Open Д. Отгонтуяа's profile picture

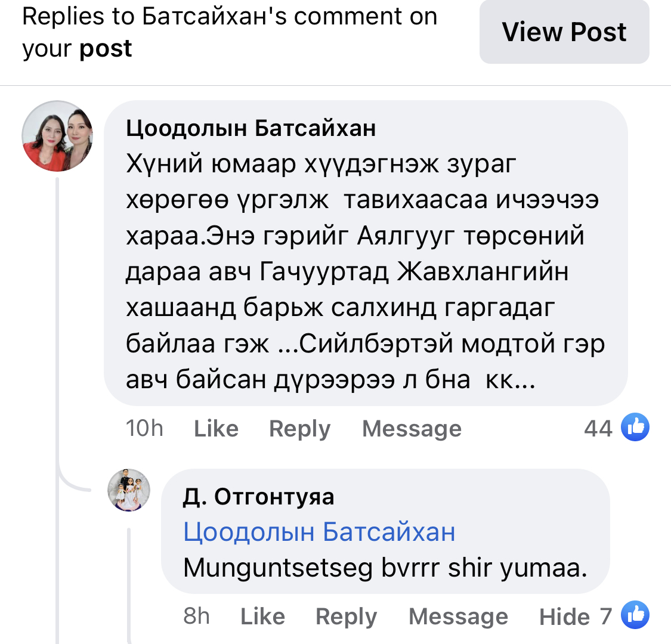pos(128,490)
